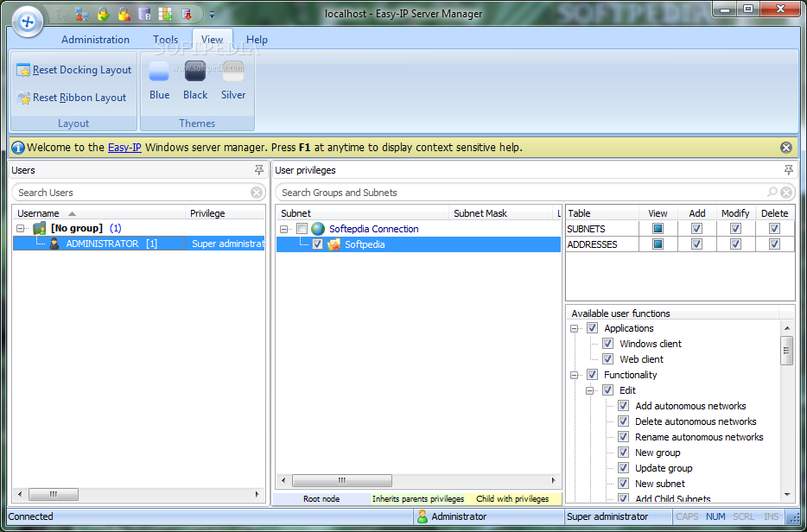Click the ADMINISTRATOR user icon
The height and width of the screenshot is (532, 807).
[54, 244]
